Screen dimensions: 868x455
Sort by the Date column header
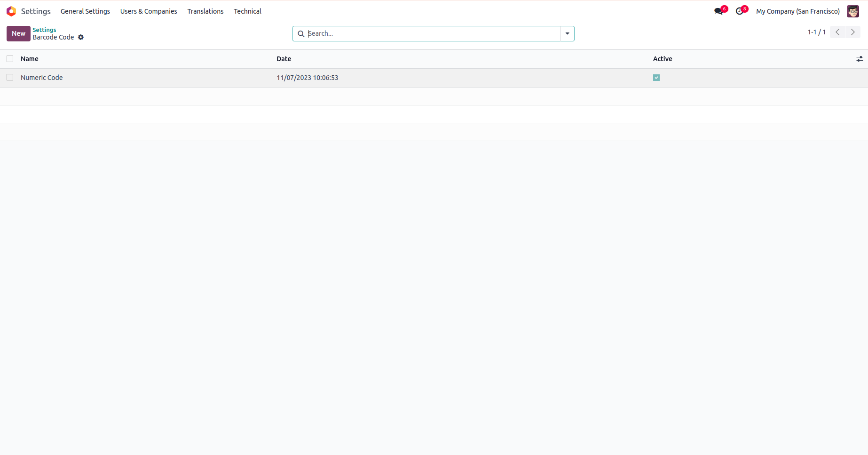tap(284, 59)
